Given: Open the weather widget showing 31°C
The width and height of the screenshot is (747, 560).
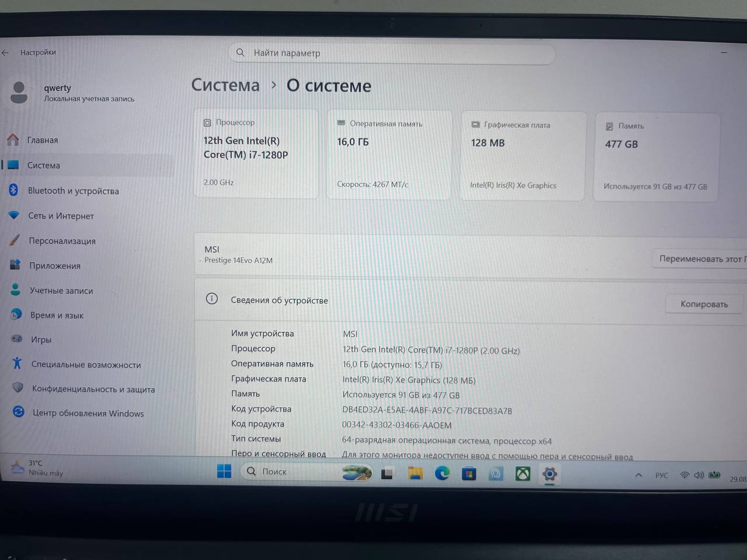Looking at the screenshot, I should coord(39,468).
